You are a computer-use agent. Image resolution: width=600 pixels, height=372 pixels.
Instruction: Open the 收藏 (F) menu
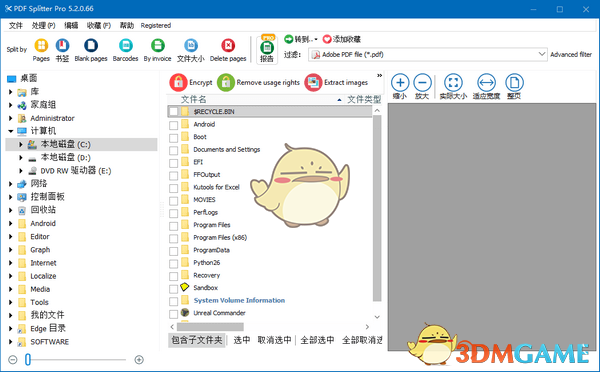(x=98, y=26)
